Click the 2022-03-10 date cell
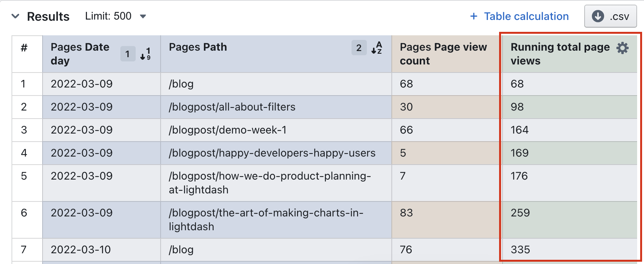 81,250
